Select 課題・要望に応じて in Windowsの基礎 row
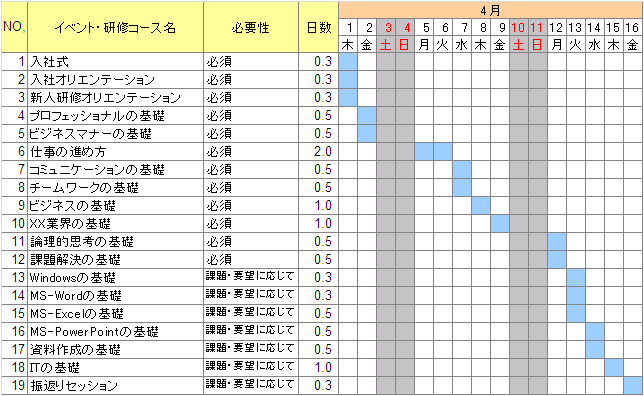The image size is (644, 396). click(x=251, y=278)
